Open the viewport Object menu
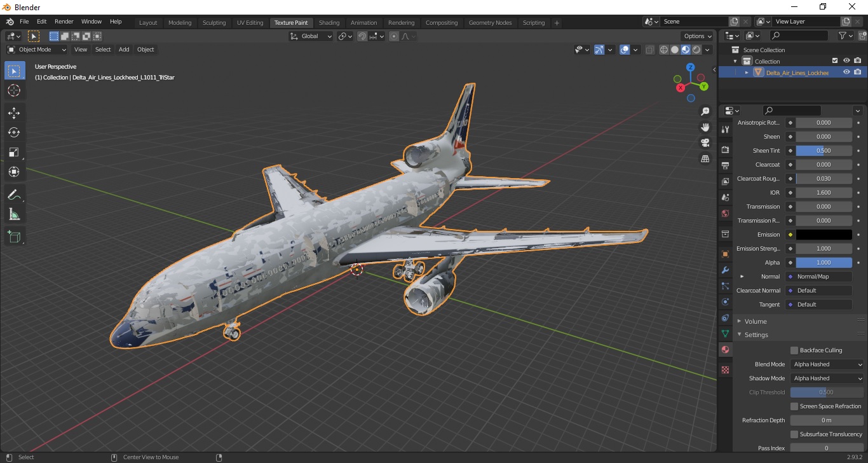Viewport: 868px width, 463px height. (x=146, y=50)
